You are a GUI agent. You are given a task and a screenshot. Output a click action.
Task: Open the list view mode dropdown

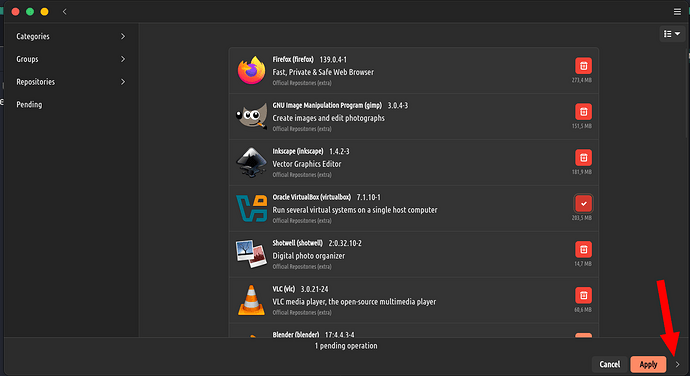672,34
